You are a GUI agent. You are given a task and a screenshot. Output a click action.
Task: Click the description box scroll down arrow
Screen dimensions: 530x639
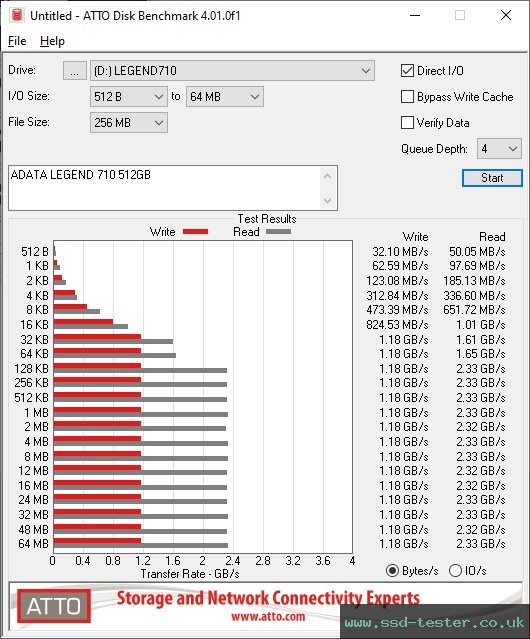pos(328,200)
